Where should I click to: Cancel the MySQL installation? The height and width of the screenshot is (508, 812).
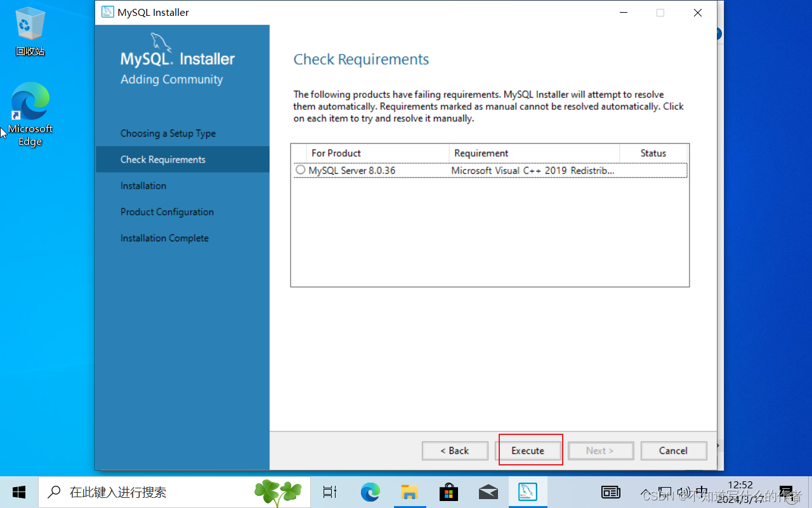[674, 451]
